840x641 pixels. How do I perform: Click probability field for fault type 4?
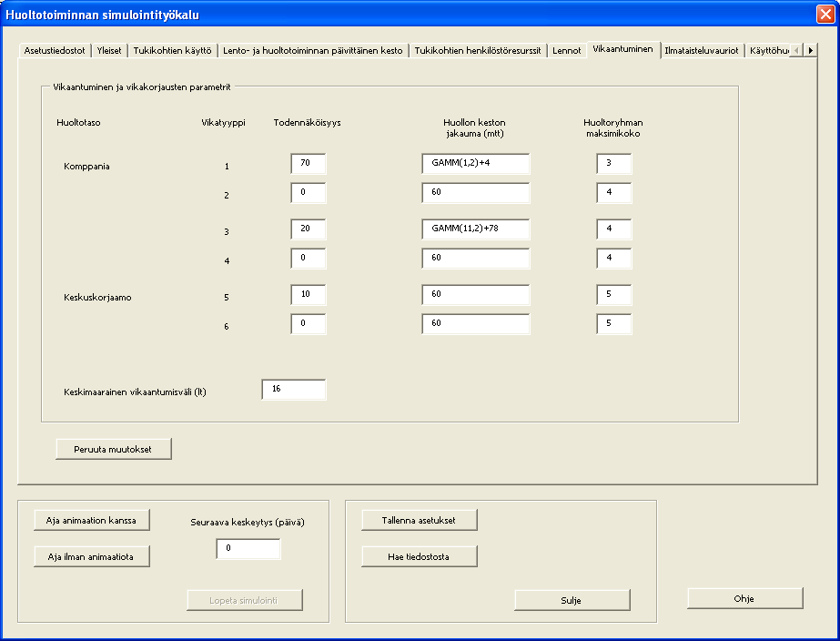308,259
